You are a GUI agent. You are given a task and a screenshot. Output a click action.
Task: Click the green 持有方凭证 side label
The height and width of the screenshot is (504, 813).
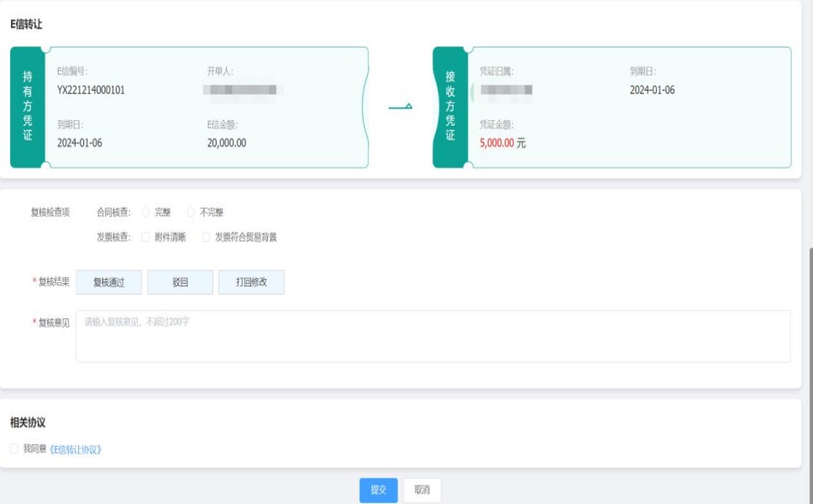point(27,107)
